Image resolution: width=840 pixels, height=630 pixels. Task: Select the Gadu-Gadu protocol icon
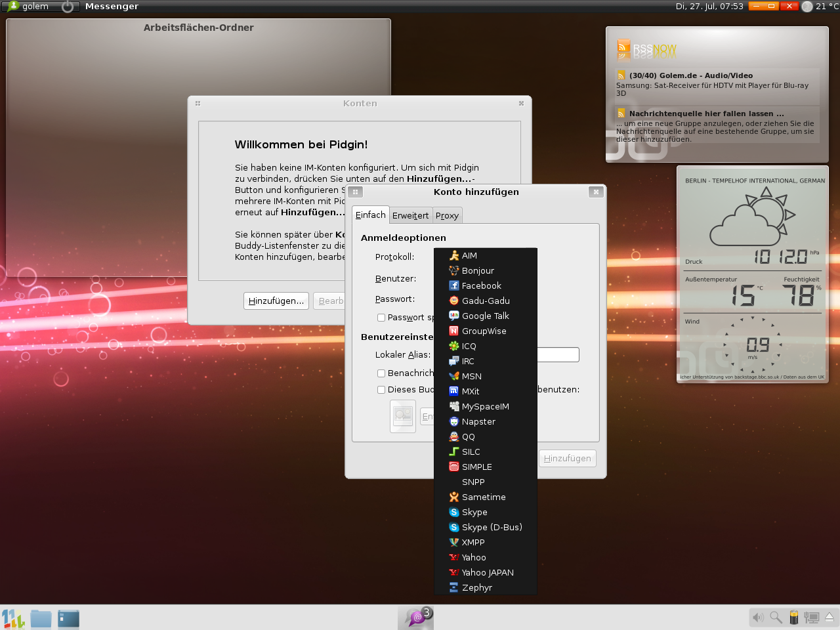[453, 301]
